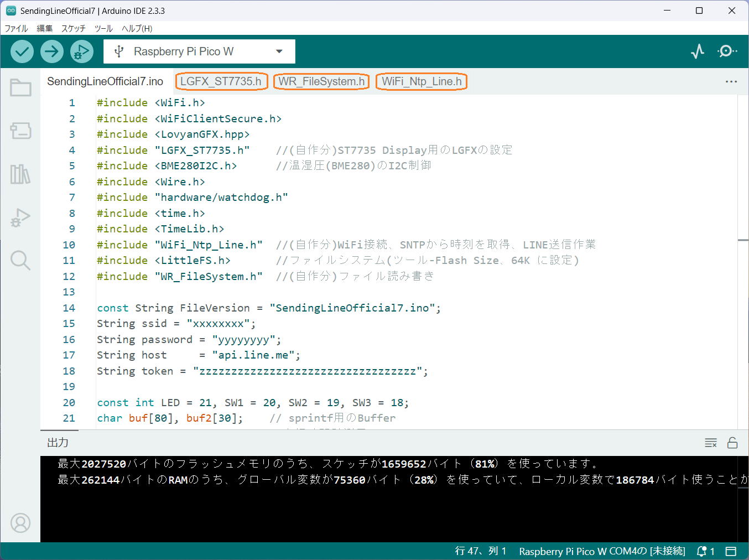Click the const int LED = 21 line
Viewport: 749px width, 560px height.
coord(253,403)
